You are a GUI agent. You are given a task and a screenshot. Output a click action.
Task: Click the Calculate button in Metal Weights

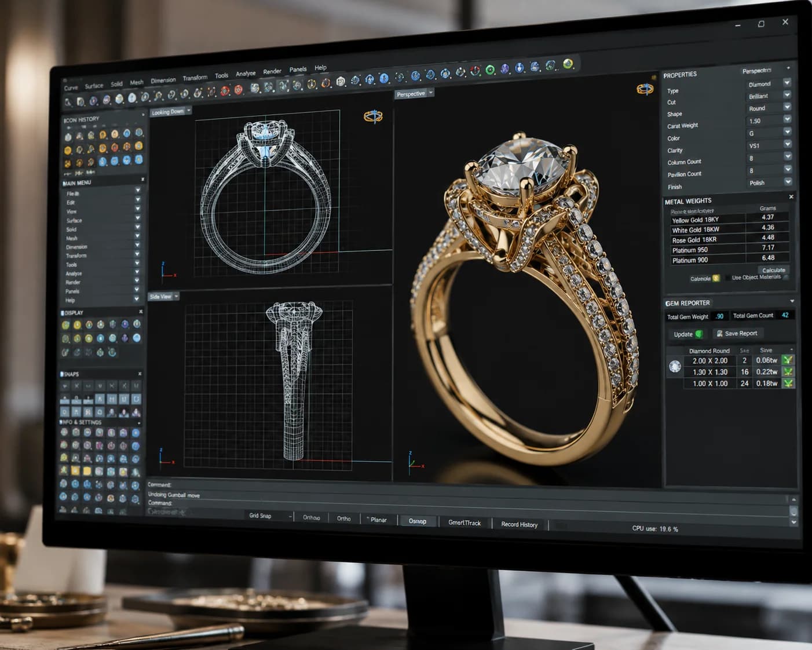point(773,270)
